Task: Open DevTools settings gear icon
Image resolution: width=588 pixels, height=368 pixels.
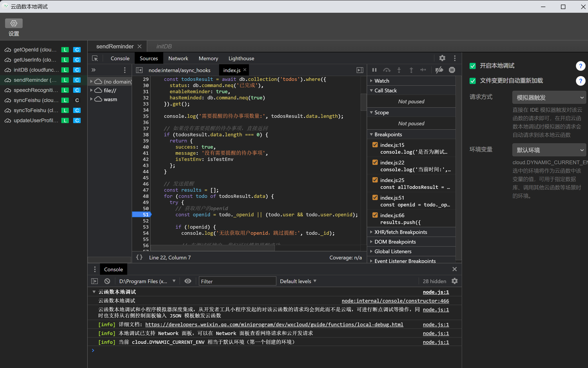Action: [x=442, y=58]
